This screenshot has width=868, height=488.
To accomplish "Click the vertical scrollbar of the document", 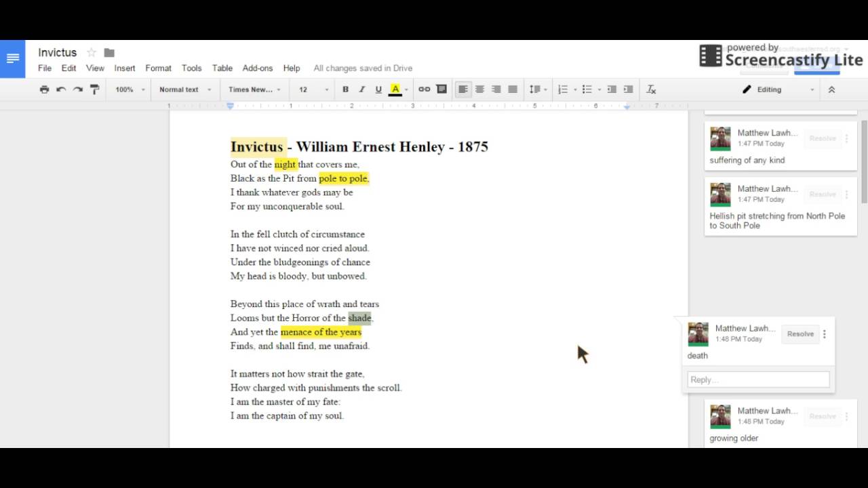I will (865, 162).
